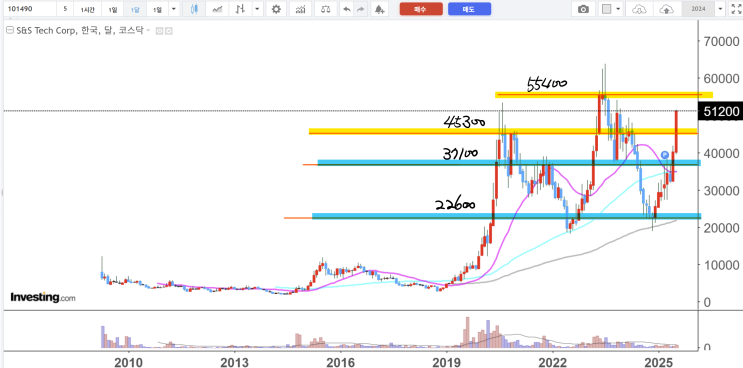Click the 2019 label on the time axis
Image resolution: width=743 pixels, height=368 pixels.
point(445,362)
